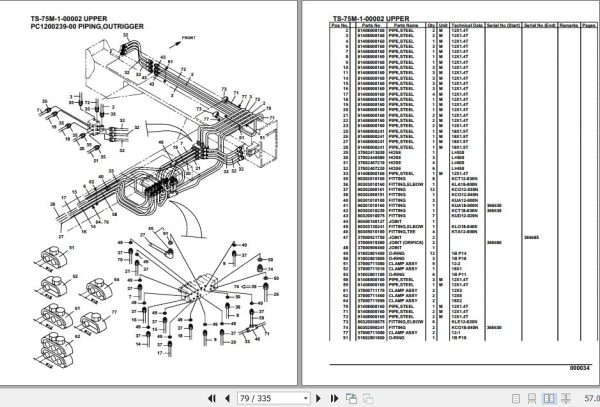This screenshot has height=407, width=600.
Task: Go to the next page
Action: coord(318,398)
